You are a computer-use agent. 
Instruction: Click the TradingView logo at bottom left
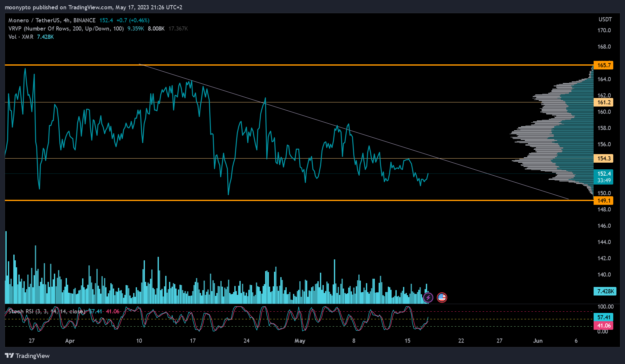coord(27,356)
